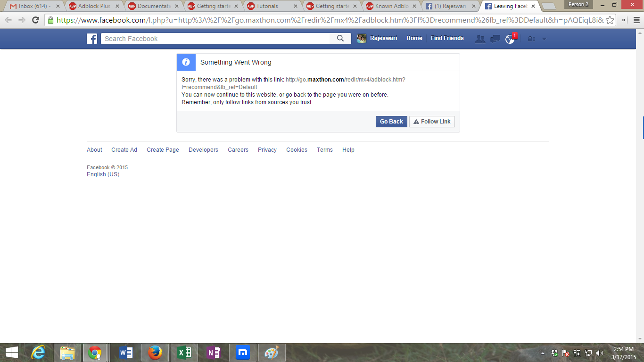
Task: Open the Windows Start button
Action: pyautogui.click(x=11, y=353)
